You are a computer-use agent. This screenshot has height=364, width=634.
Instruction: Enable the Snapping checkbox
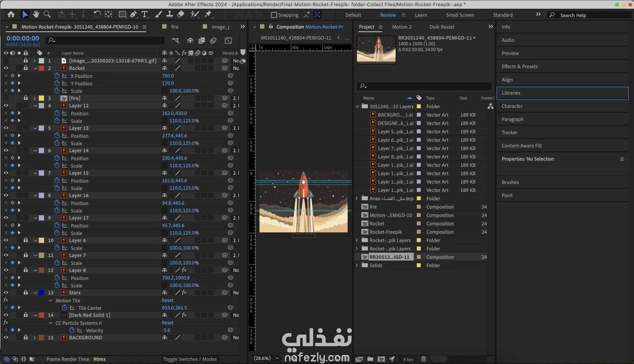point(274,15)
